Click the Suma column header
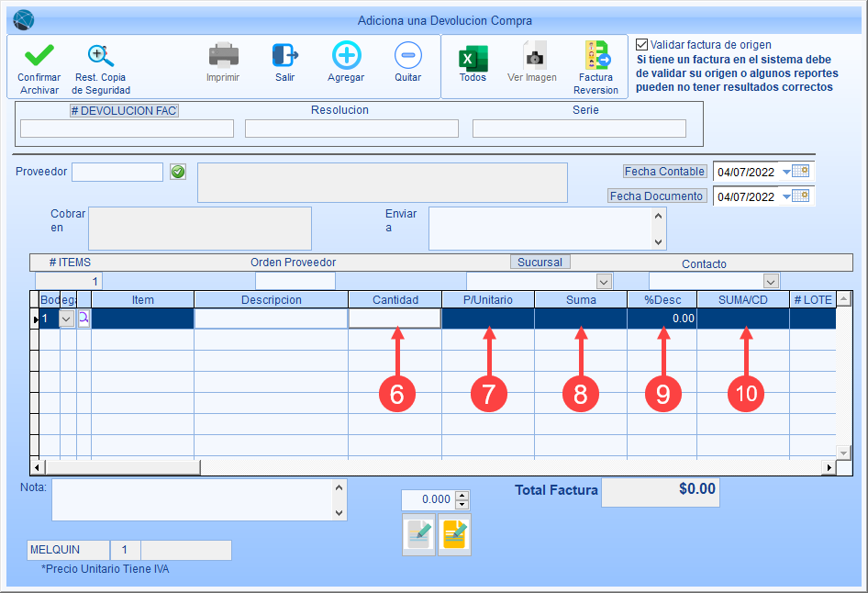 click(581, 299)
